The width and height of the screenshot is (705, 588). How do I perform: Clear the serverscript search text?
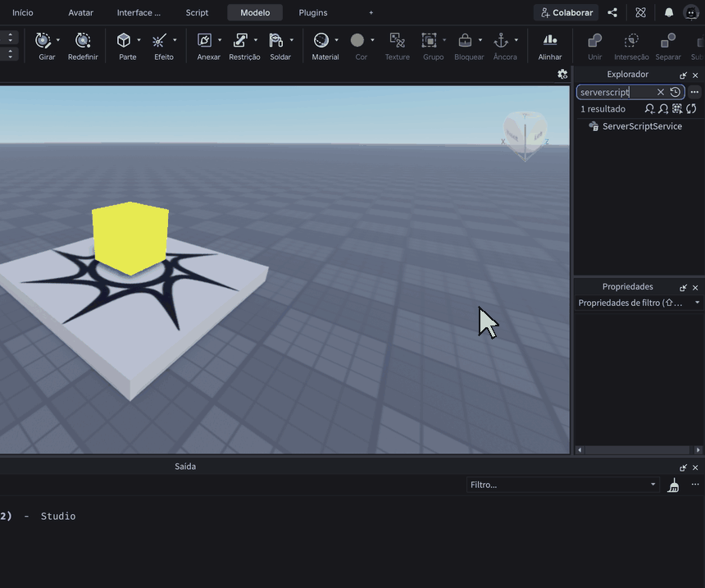(x=661, y=92)
